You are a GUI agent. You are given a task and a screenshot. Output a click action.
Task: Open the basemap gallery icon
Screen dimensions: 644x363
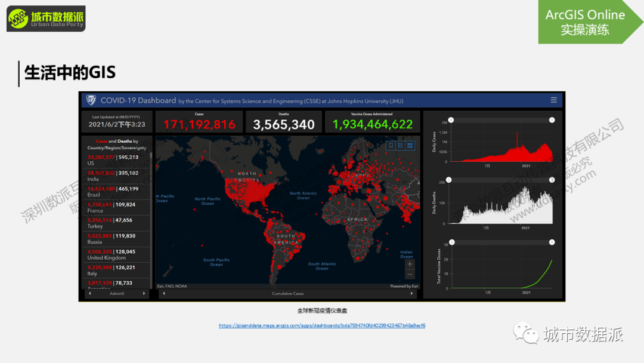click(410, 146)
